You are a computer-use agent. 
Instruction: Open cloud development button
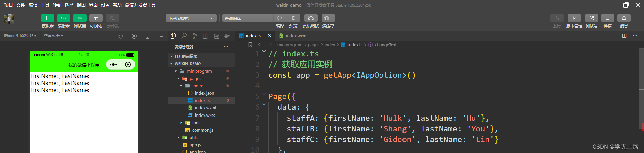(x=113, y=18)
